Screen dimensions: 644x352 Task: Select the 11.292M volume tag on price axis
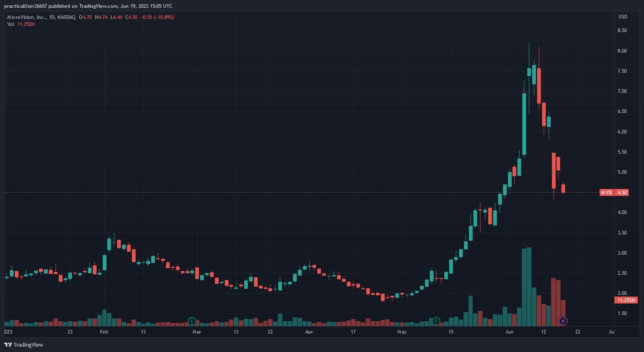(626, 300)
